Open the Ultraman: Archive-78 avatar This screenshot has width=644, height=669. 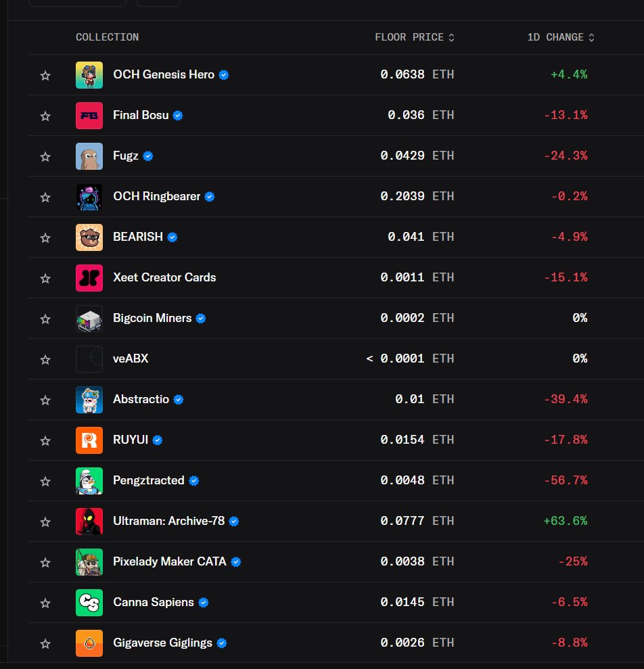[x=89, y=522]
